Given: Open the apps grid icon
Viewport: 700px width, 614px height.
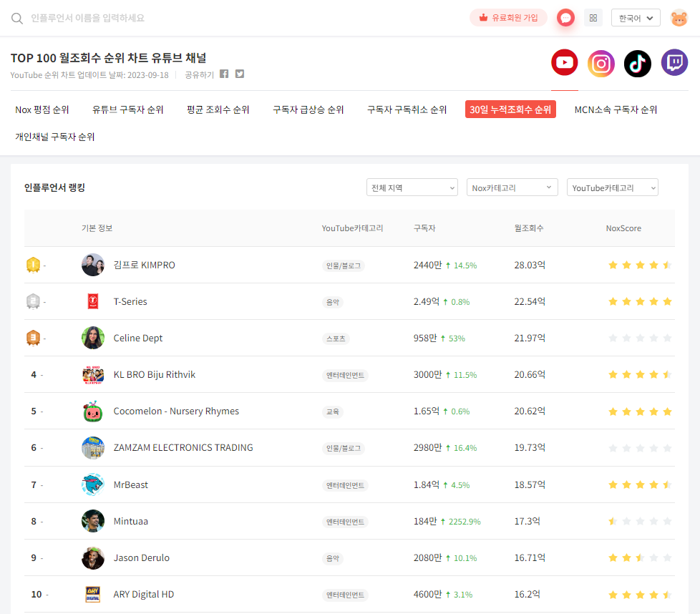Looking at the screenshot, I should [x=593, y=18].
